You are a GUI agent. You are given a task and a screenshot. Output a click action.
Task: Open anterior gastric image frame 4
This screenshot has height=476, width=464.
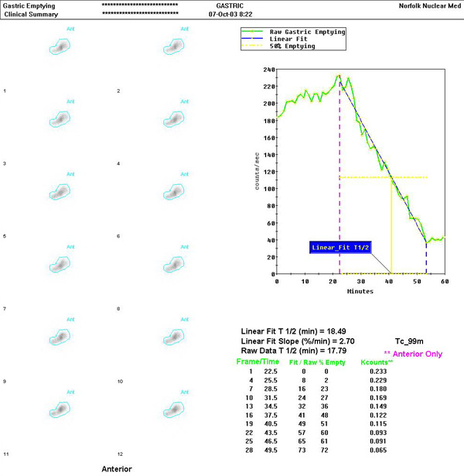click(174, 119)
